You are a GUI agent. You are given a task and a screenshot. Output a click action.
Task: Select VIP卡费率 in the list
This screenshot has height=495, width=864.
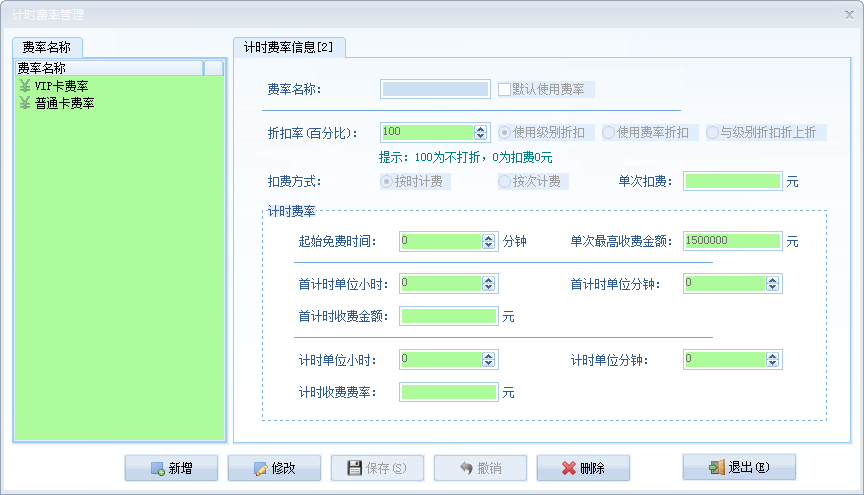[61, 86]
